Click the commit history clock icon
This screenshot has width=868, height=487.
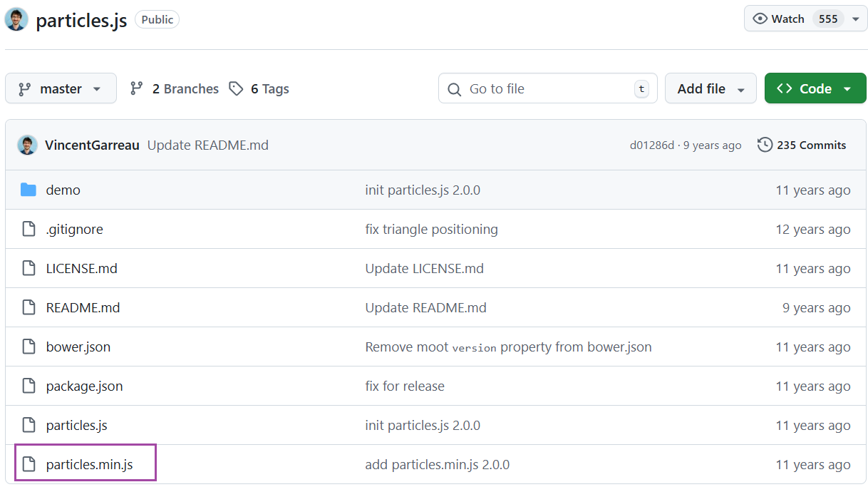click(765, 145)
